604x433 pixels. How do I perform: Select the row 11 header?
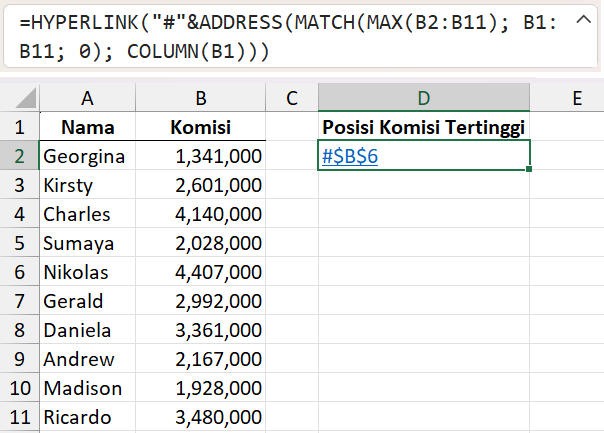19,417
